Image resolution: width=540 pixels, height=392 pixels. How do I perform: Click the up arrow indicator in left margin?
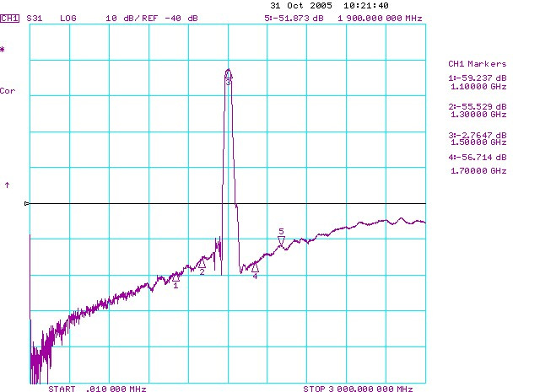pos(7,184)
